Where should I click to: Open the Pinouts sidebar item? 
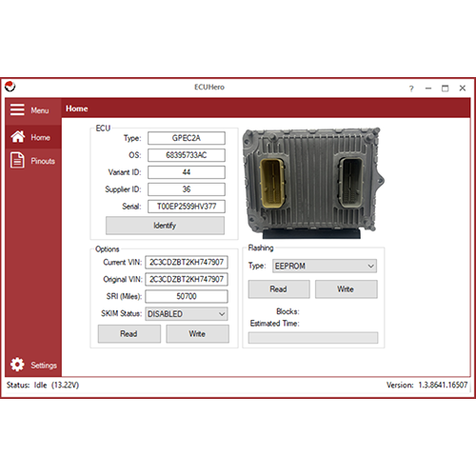pos(33,161)
